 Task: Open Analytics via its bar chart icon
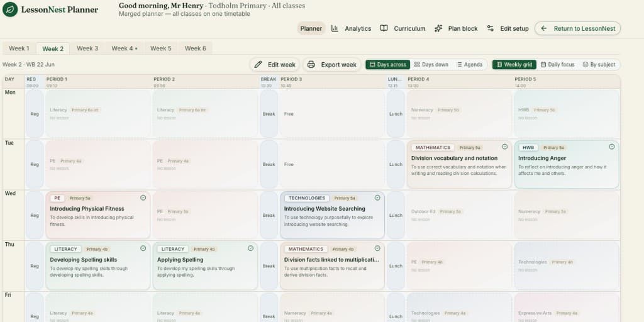[335, 28]
